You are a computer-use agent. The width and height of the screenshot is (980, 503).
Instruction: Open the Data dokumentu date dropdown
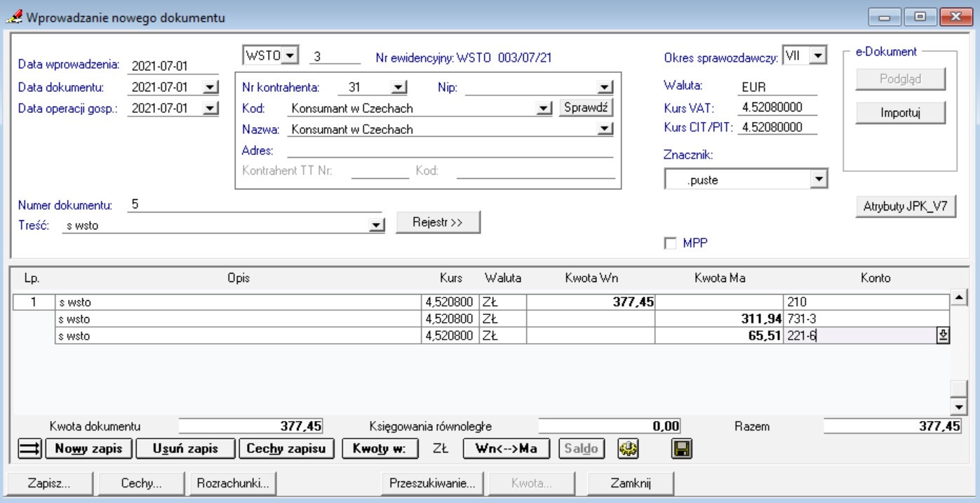tap(211, 88)
